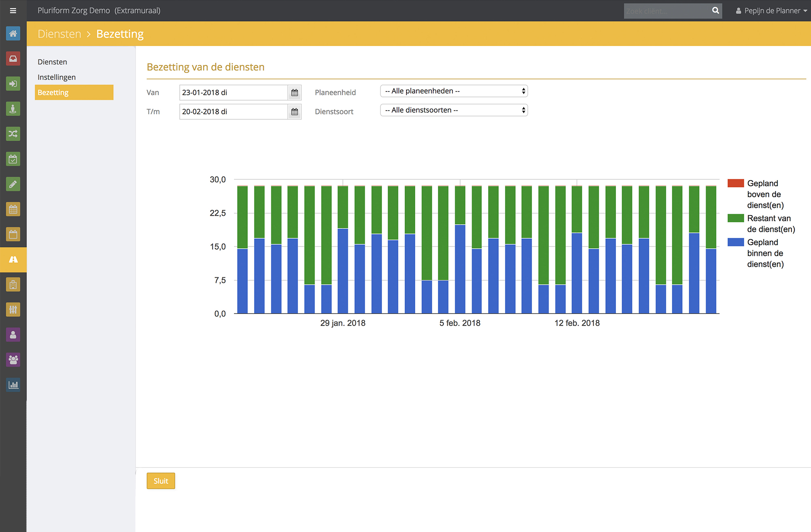Click the bar chart reports icon
The image size is (811, 532).
pyautogui.click(x=13, y=385)
